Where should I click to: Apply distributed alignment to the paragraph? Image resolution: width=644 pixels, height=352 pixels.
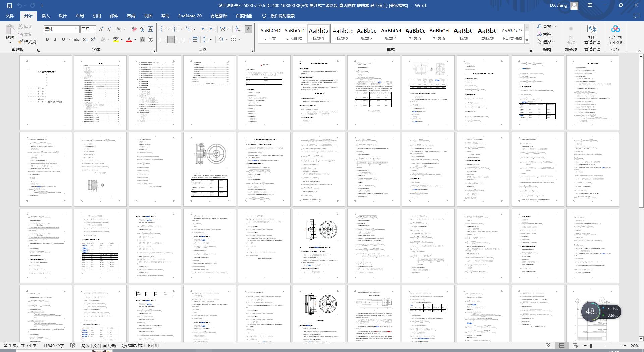[195, 39]
